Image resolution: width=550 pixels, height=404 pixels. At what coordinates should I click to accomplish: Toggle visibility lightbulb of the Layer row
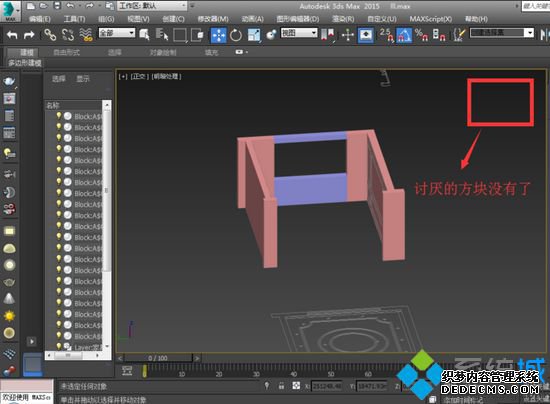(x=59, y=346)
